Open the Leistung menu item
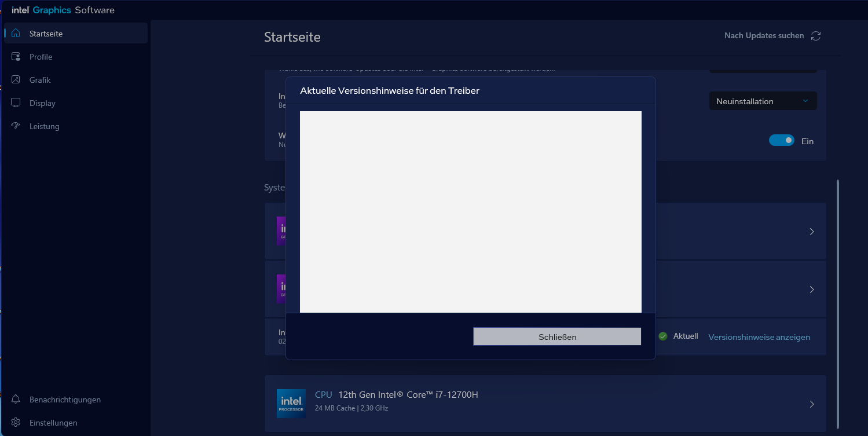This screenshot has width=868, height=436. pyautogui.click(x=45, y=126)
